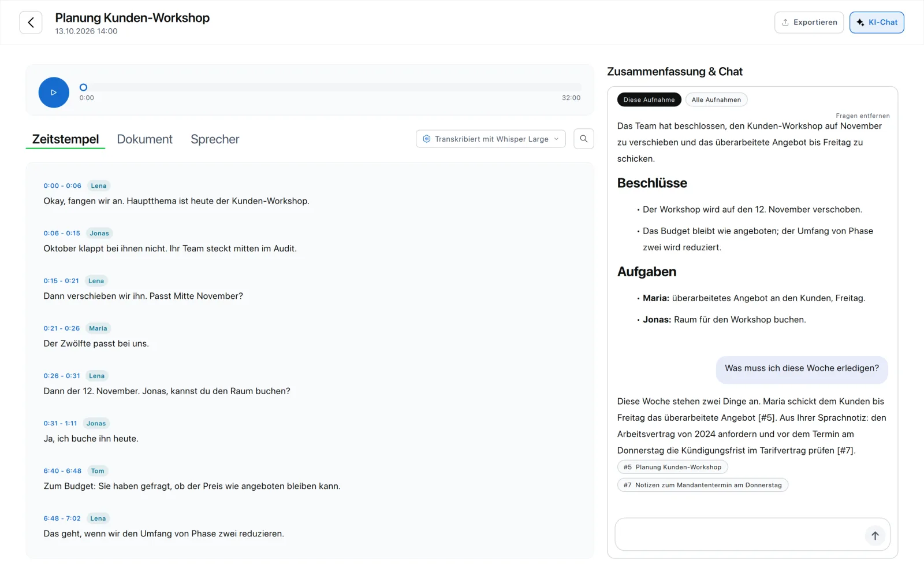
Task: Select 'Alle Aufnahmen' scope toggle
Action: [x=716, y=99]
